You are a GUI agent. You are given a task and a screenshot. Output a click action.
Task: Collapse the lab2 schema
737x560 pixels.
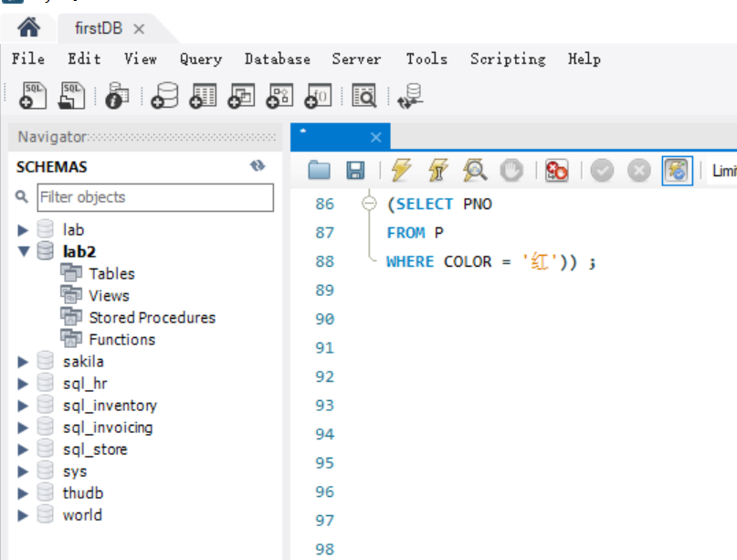click(23, 251)
